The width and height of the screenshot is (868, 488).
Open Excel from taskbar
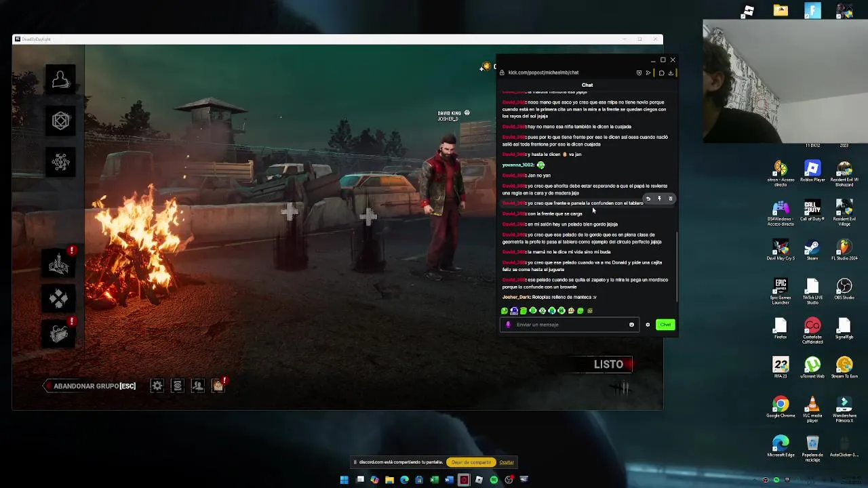click(434, 480)
